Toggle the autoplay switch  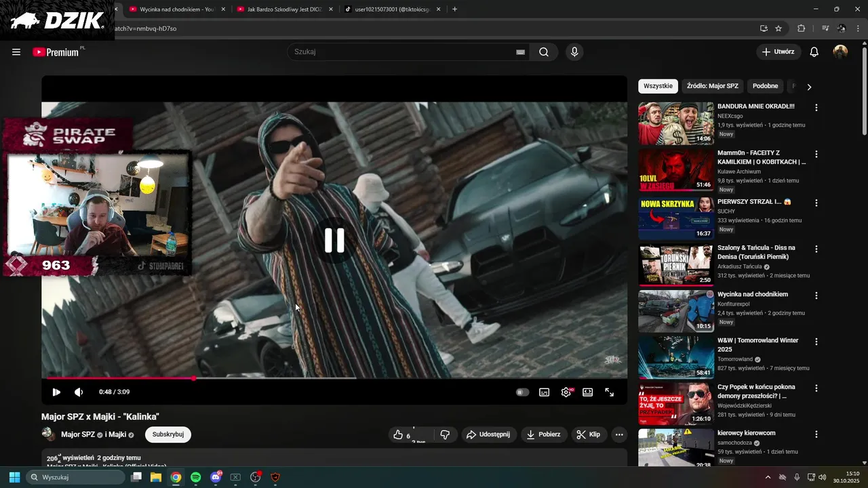pyautogui.click(x=522, y=392)
